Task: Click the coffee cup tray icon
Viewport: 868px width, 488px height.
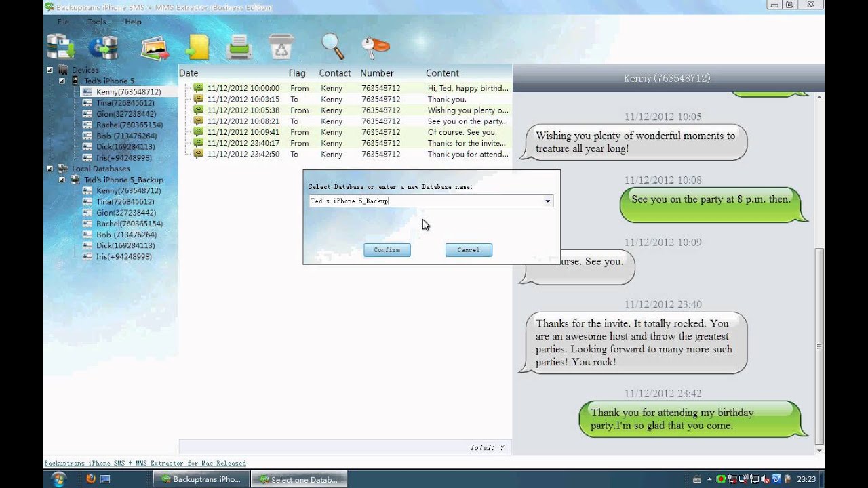Action: click(786, 479)
